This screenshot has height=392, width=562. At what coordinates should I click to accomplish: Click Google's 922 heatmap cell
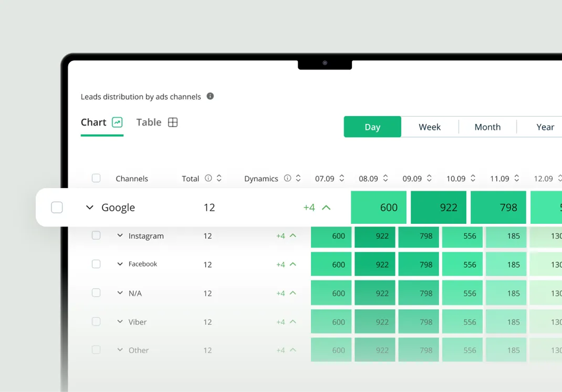tap(438, 207)
